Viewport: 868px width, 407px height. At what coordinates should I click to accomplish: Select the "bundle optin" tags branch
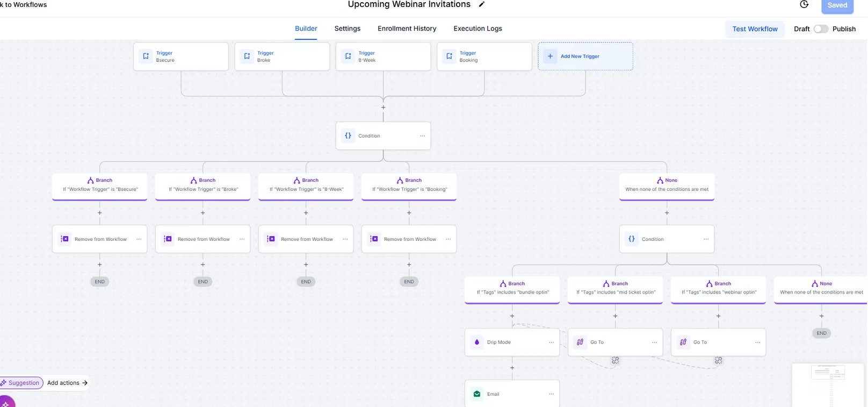[x=512, y=289]
